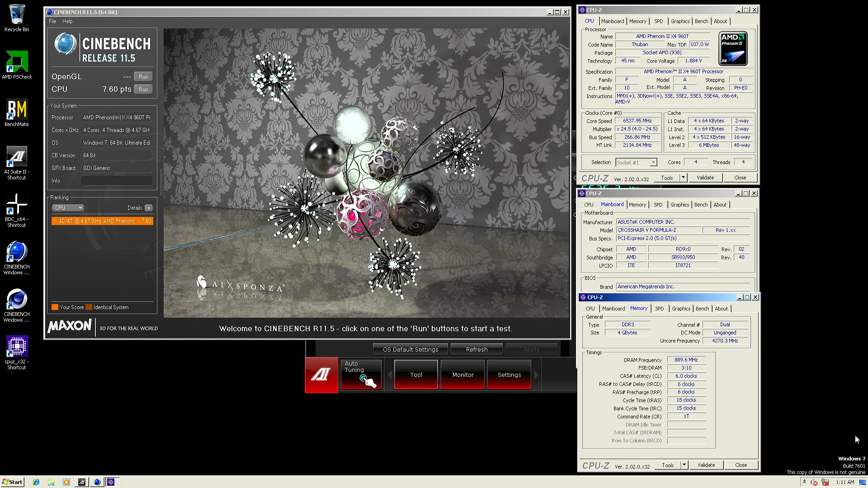Open AMD PSCheck desktop shortcut
868x488 pixels.
17,65
